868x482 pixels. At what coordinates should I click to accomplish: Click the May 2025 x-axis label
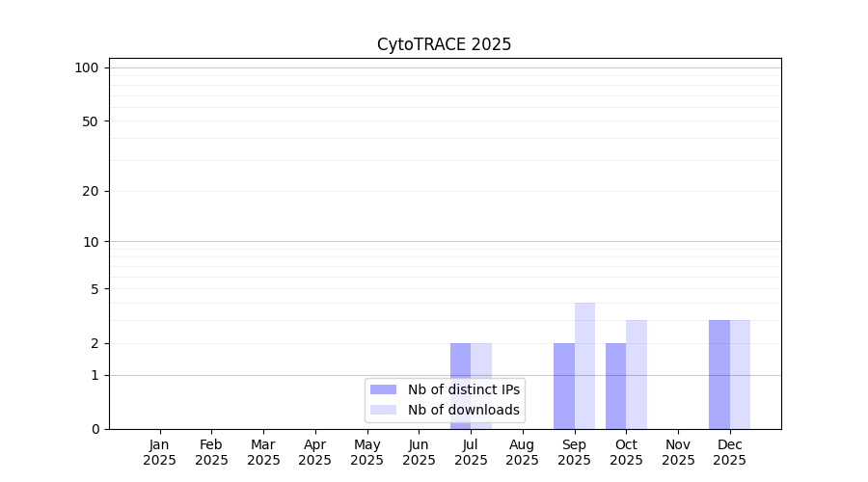(367, 453)
